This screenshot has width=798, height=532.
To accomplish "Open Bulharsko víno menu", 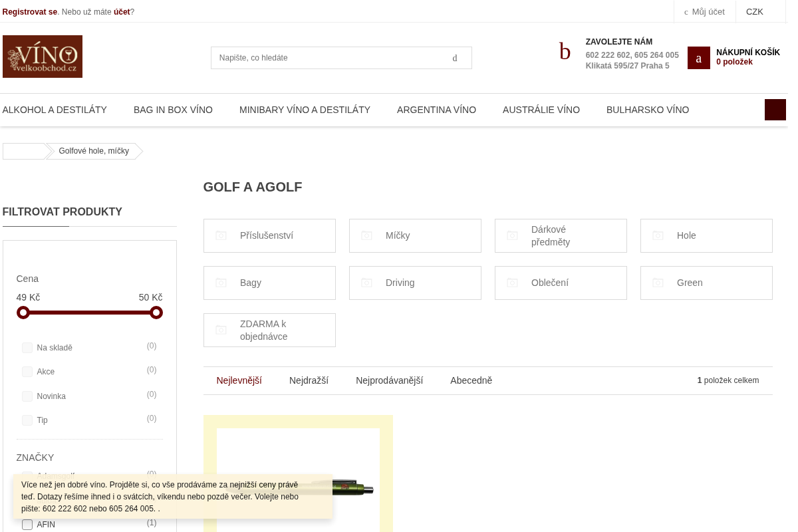I will point(648,110).
